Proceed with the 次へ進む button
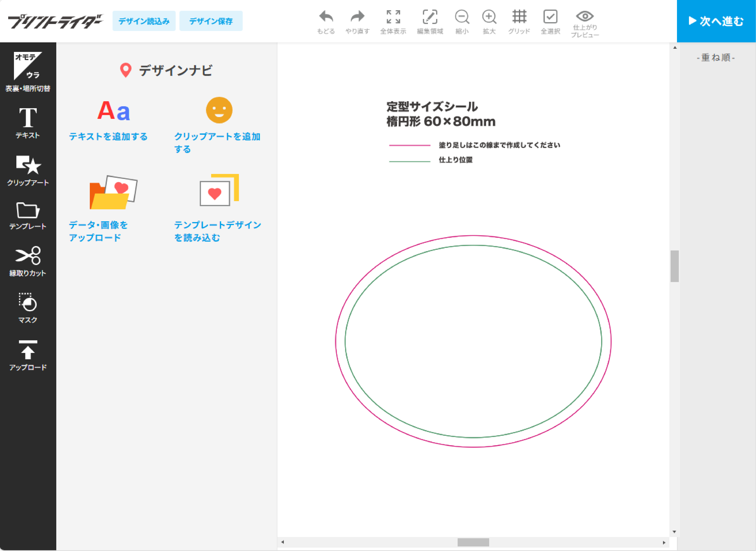The height and width of the screenshot is (551, 756). (x=716, y=21)
